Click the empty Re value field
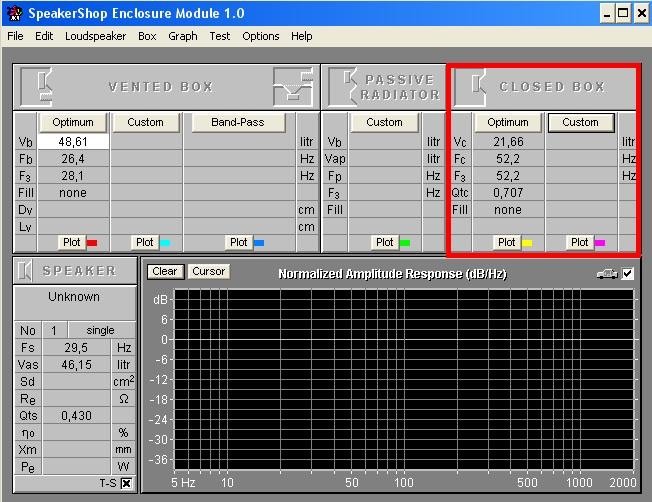Viewport: 652px width, 502px height. click(x=77, y=399)
